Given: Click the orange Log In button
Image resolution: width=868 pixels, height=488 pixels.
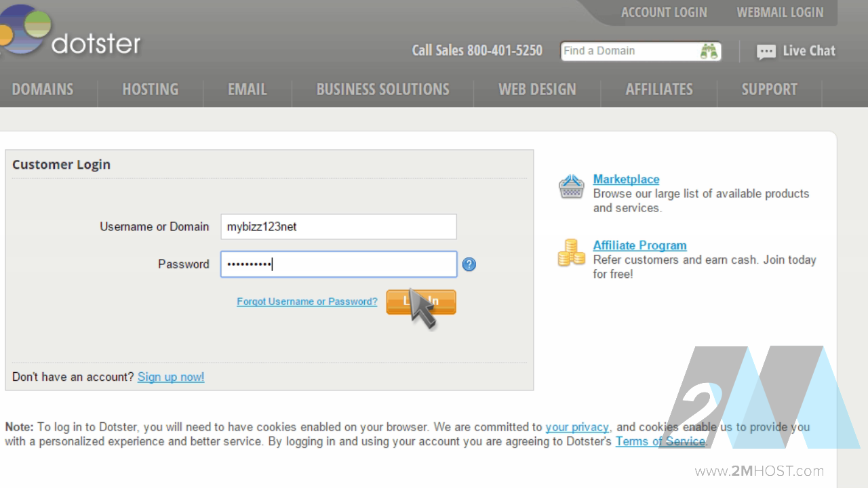Looking at the screenshot, I should pyautogui.click(x=421, y=302).
